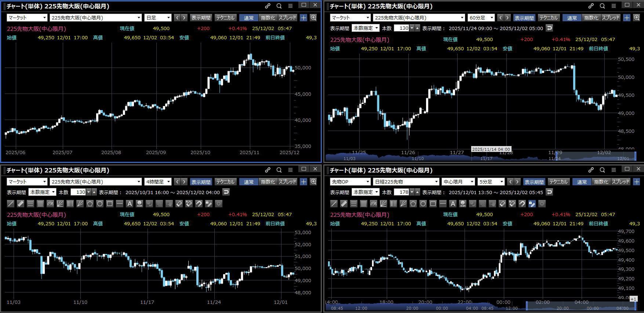Select the rectangle drawing tool in bottom-left chart
The width and height of the screenshot is (644, 313).
tap(110, 204)
